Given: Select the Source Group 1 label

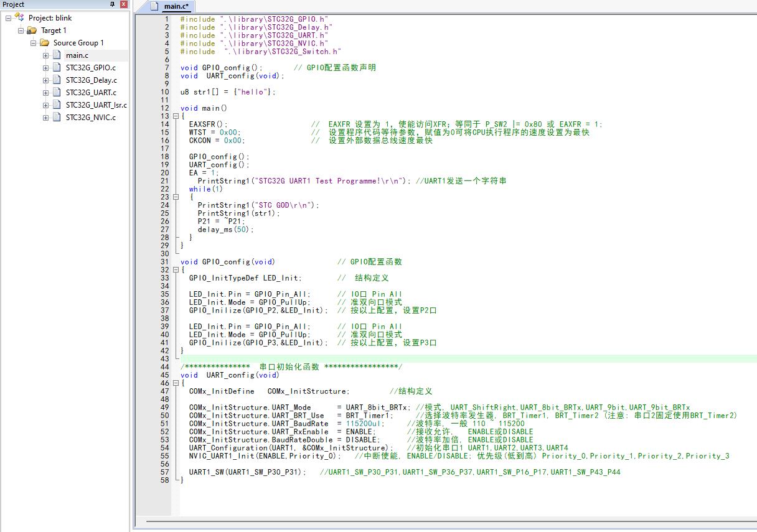Looking at the screenshot, I should 78,43.
